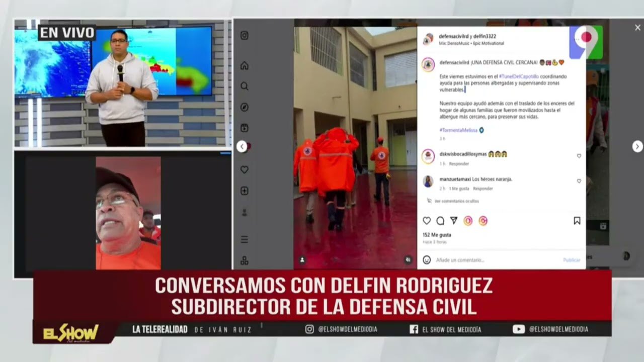
Task: Like the defensacivilrd post
Action: pos(427,221)
